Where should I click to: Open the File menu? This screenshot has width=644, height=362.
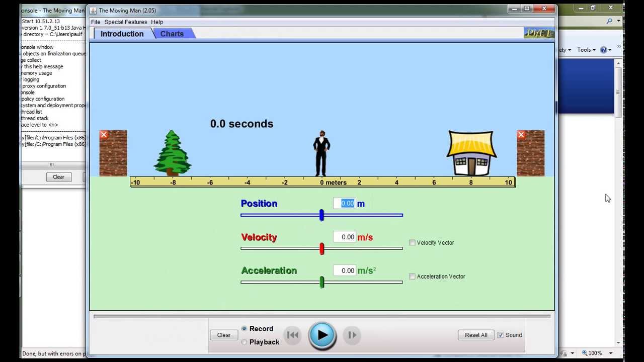coord(96,22)
